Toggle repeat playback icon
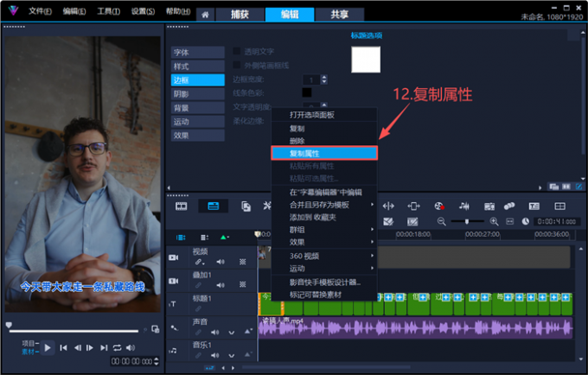 (x=117, y=347)
